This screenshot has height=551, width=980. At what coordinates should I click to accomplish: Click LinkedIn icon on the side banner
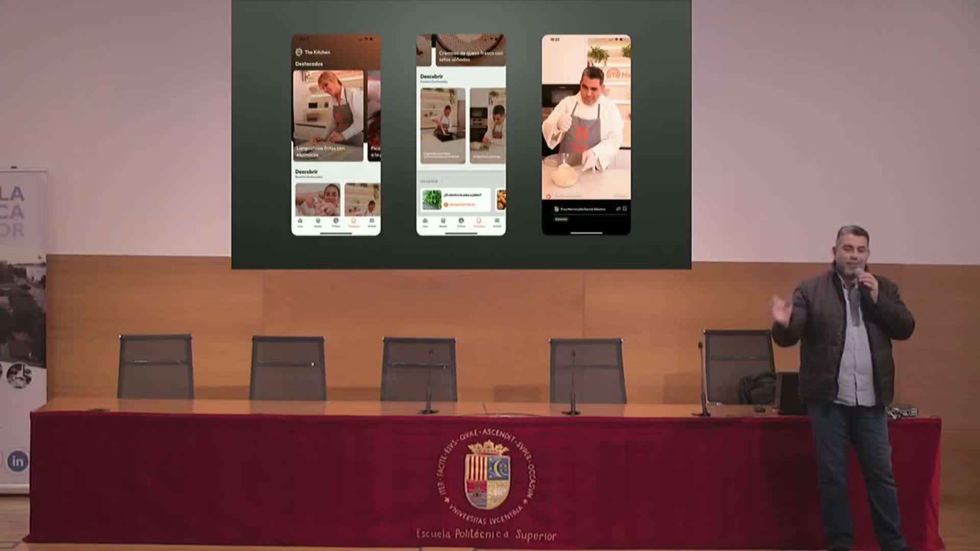(17, 461)
